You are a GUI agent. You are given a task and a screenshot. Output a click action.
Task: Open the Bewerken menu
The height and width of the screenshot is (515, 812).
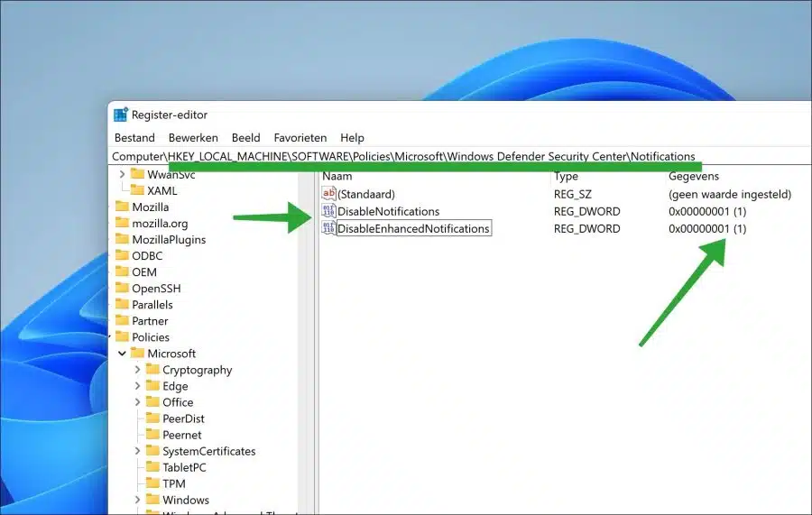point(193,138)
